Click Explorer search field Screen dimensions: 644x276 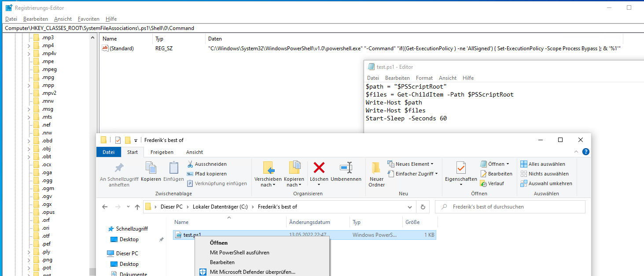510,206
